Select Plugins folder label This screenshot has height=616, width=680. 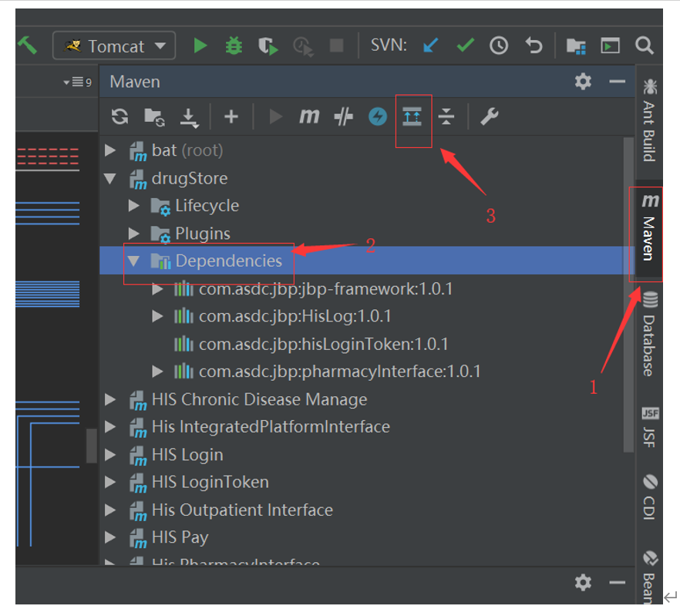(x=203, y=234)
